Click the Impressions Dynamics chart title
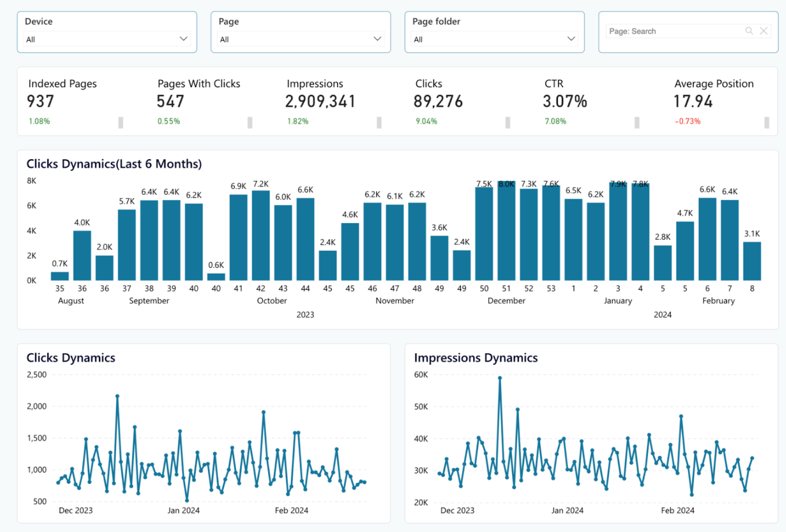The width and height of the screenshot is (786, 532). pyautogui.click(x=476, y=358)
